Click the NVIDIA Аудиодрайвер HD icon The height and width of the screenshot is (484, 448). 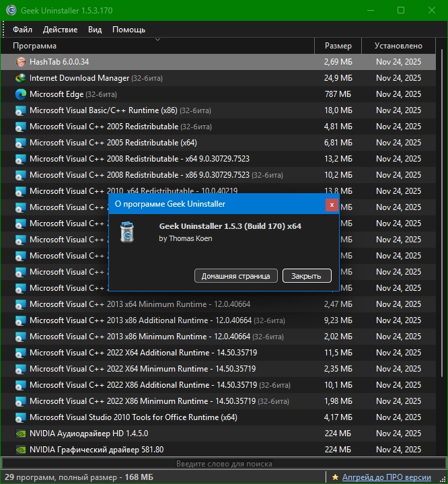tap(21, 434)
